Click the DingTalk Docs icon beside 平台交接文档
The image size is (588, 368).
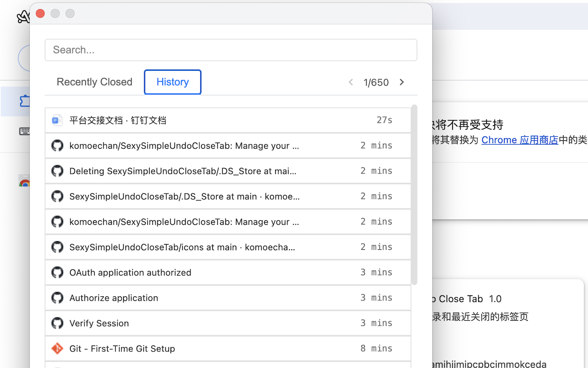(x=56, y=120)
